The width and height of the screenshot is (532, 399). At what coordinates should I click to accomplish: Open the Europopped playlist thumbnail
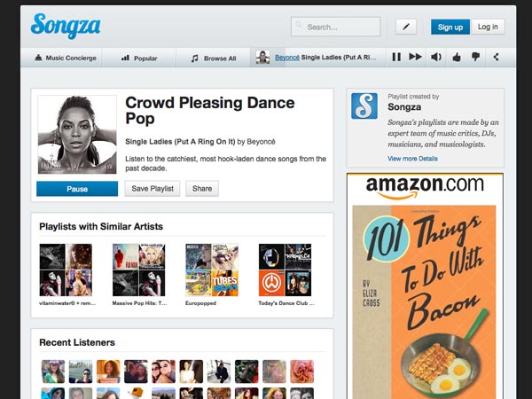click(x=211, y=270)
